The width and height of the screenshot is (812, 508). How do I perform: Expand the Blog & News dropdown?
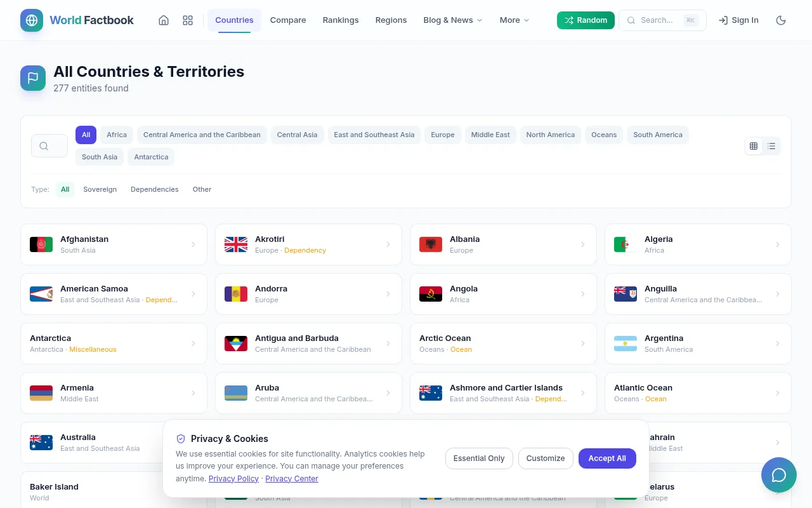point(453,20)
